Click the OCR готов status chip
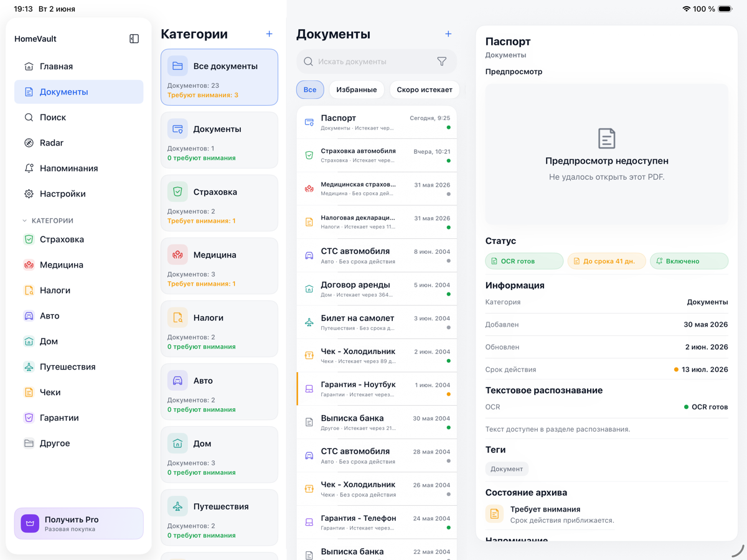 click(524, 261)
